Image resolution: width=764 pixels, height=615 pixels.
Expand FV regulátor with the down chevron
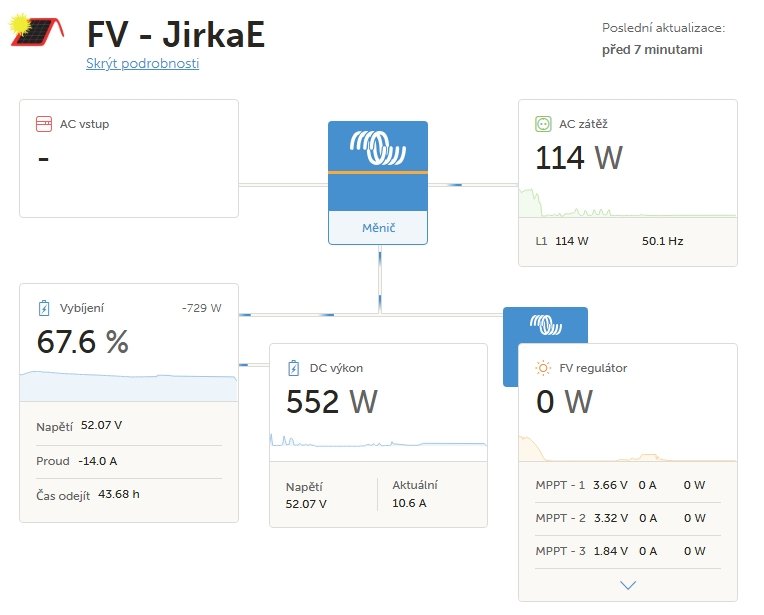pos(628,585)
